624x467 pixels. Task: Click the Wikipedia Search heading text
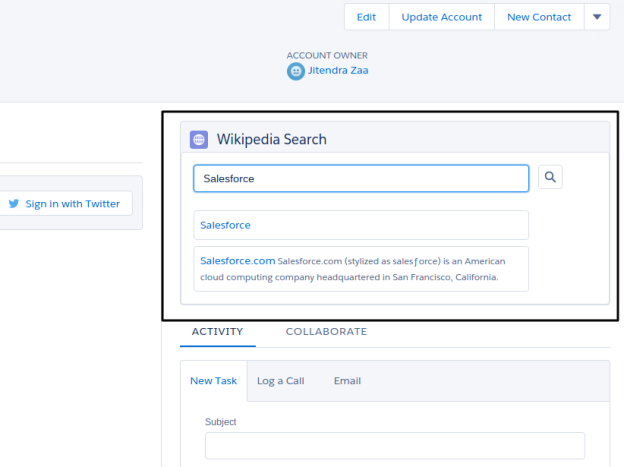[271, 139]
